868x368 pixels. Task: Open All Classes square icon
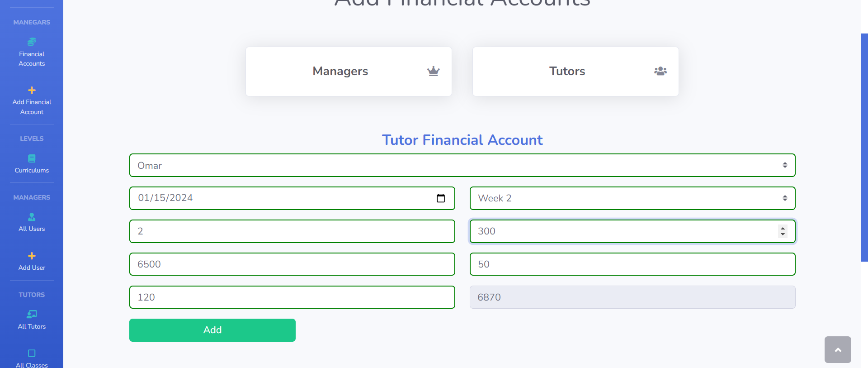tap(32, 353)
